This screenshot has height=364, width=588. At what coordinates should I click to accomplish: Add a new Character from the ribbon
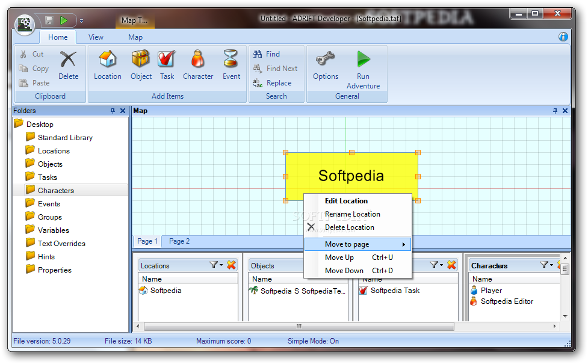198,65
